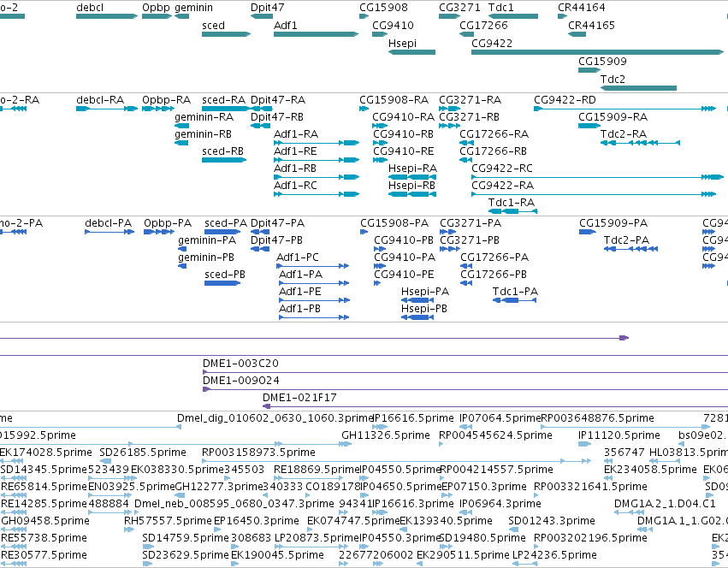Image resolution: width=728 pixels, height=568 pixels.
Task: Select the CG9422-RC transcript label
Action: tap(502, 169)
